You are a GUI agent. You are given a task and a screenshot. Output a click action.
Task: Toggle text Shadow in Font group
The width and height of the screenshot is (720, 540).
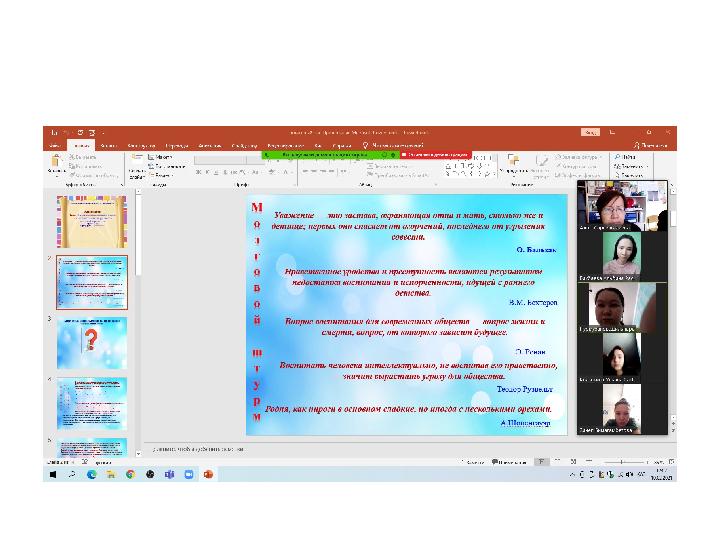point(225,172)
